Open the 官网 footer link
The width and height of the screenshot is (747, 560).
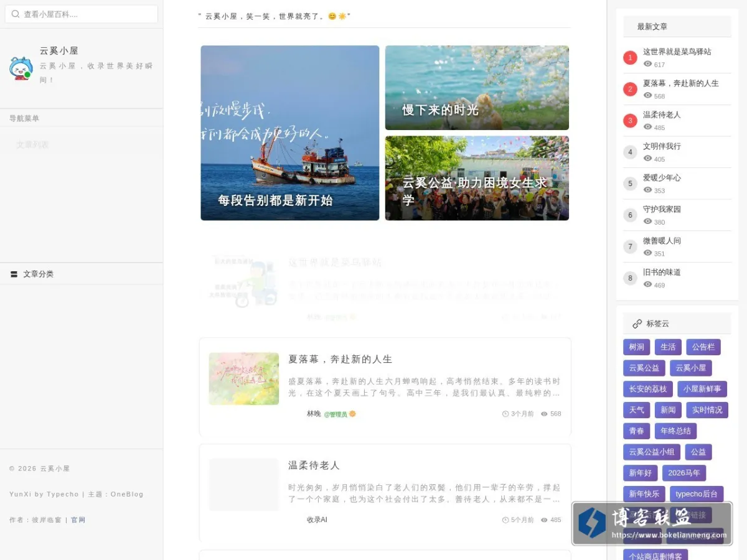[78, 520]
